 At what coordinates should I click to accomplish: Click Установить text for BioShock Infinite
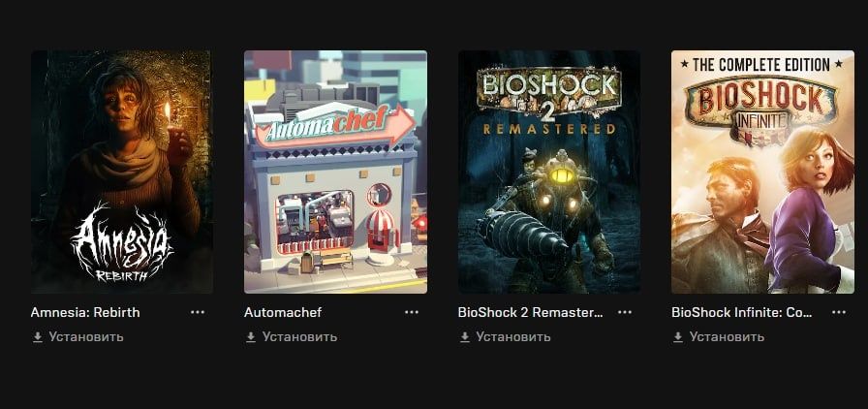click(x=727, y=337)
